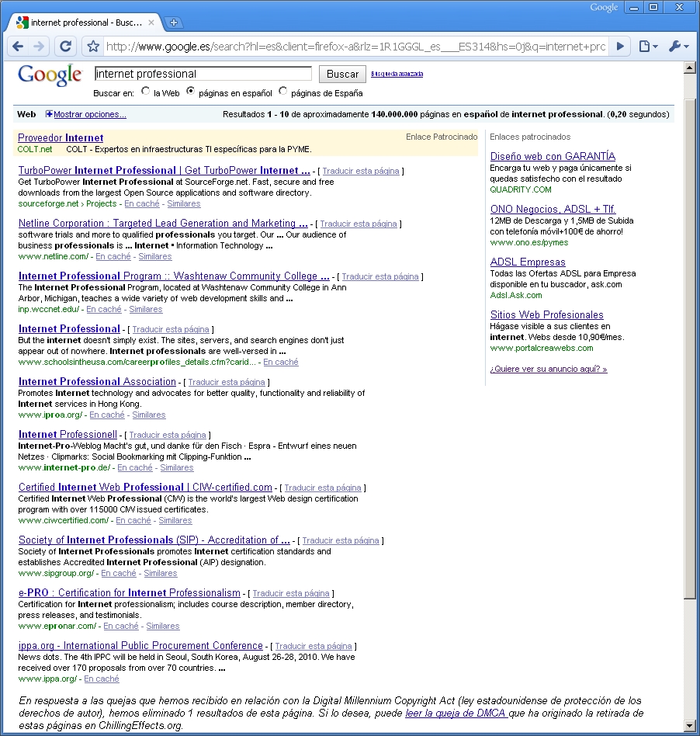Click the 'Web' label in results bar

(26, 114)
